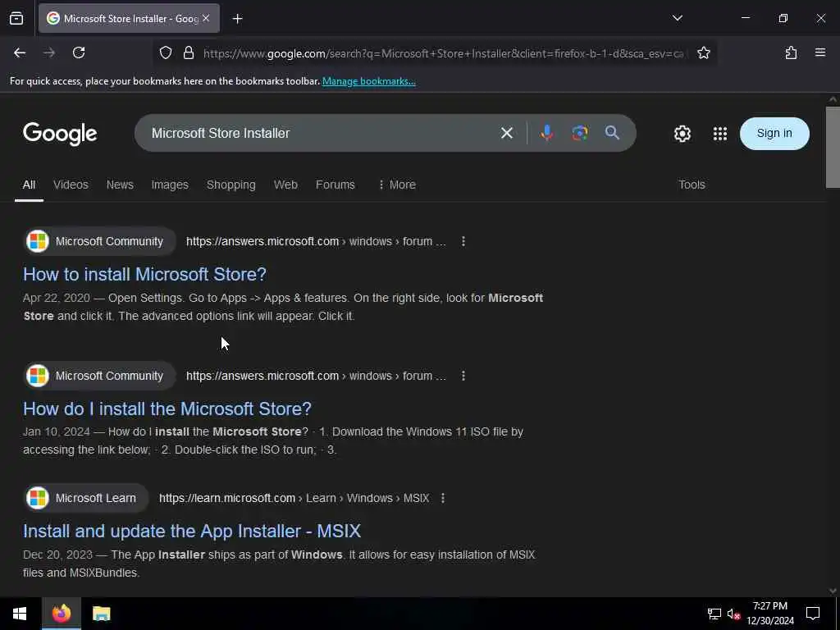Open Firefox View recent browsing icon
This screenshot has width=840, height=630.
coord(16,18)
